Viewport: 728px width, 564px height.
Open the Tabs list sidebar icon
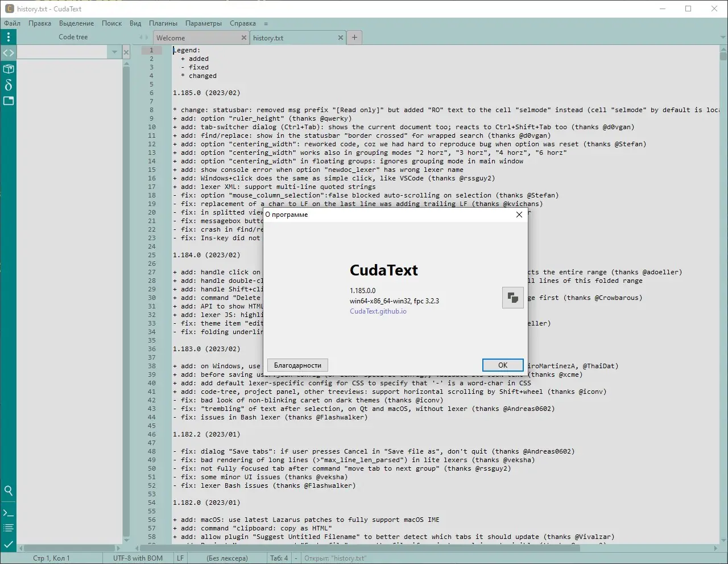(x=9, y=101)
